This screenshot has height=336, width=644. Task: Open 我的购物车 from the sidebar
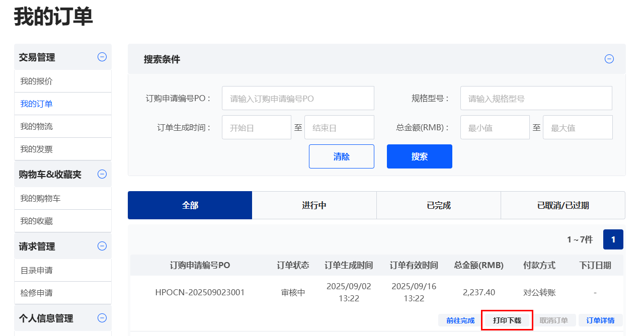pyautogui.click(x=40, y=199)
